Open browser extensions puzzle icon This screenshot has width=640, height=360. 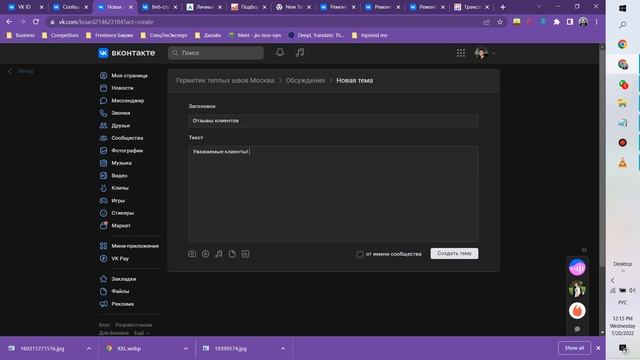click(x=556, y=22)
